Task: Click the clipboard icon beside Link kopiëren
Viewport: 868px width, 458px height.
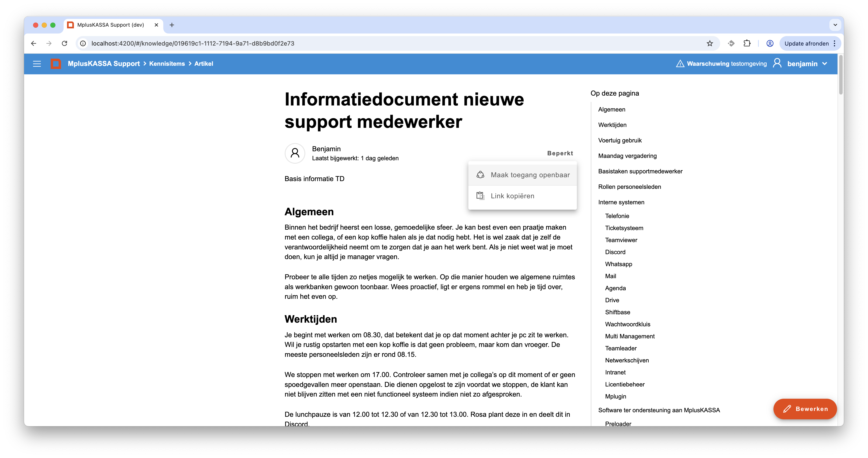Action: (x=480, y=196)
